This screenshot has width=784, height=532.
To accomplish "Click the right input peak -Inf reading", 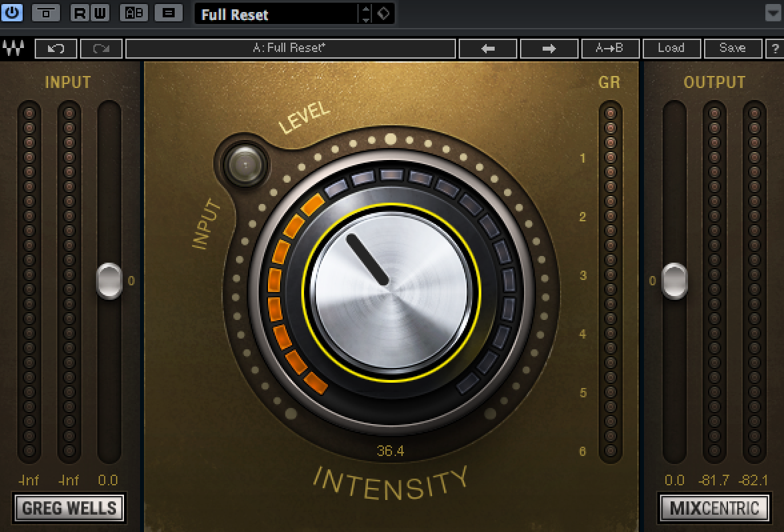I will click(69, 481).
